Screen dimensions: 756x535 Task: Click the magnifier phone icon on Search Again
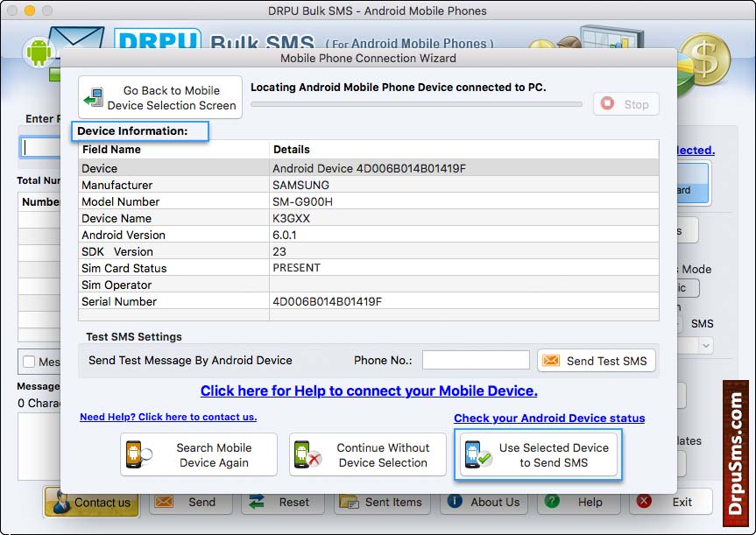click(139, 454)
